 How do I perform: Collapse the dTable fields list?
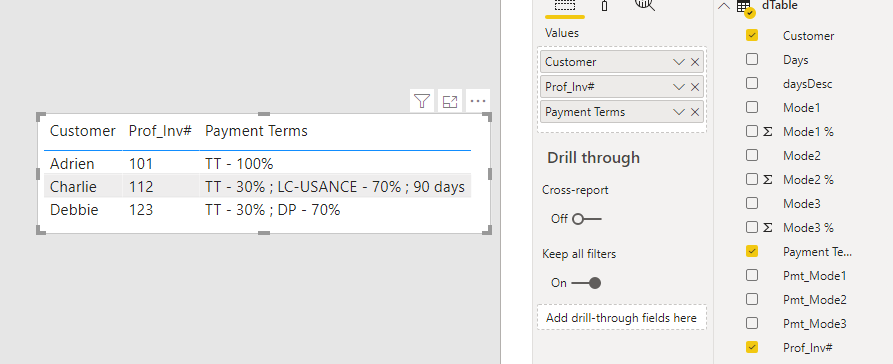pyautogui.click(x=724, y=6)
